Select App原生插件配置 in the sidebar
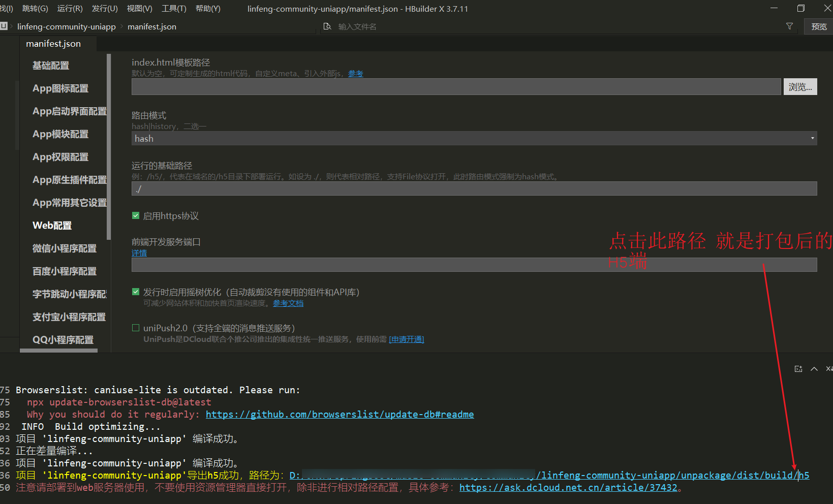The width and height of the screenshot is (833, 504). click(70, 180)
